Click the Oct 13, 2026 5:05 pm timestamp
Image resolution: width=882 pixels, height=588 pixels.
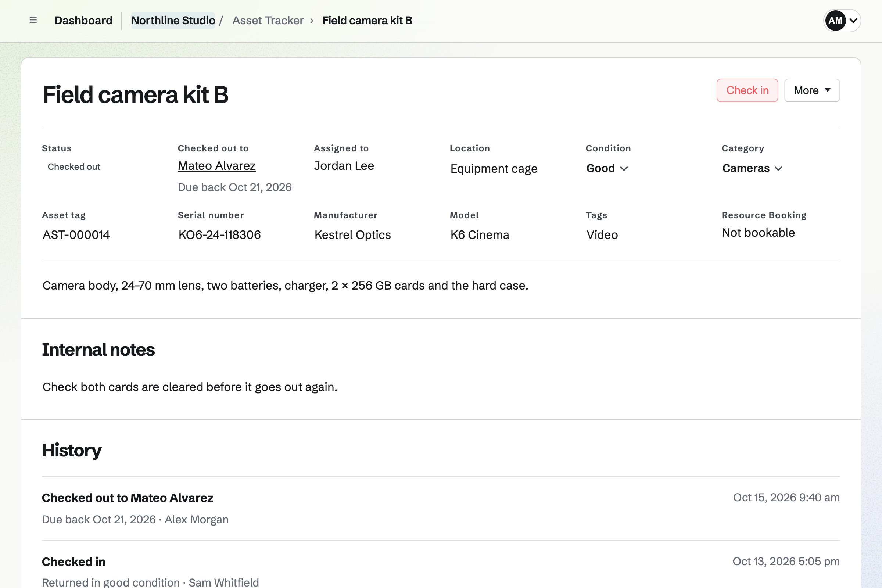786,562
